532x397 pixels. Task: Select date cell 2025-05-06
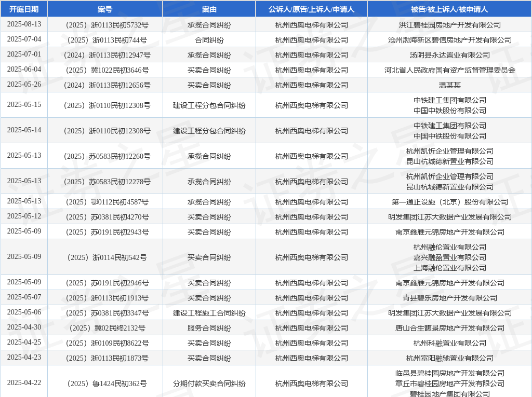click(24, 312)
